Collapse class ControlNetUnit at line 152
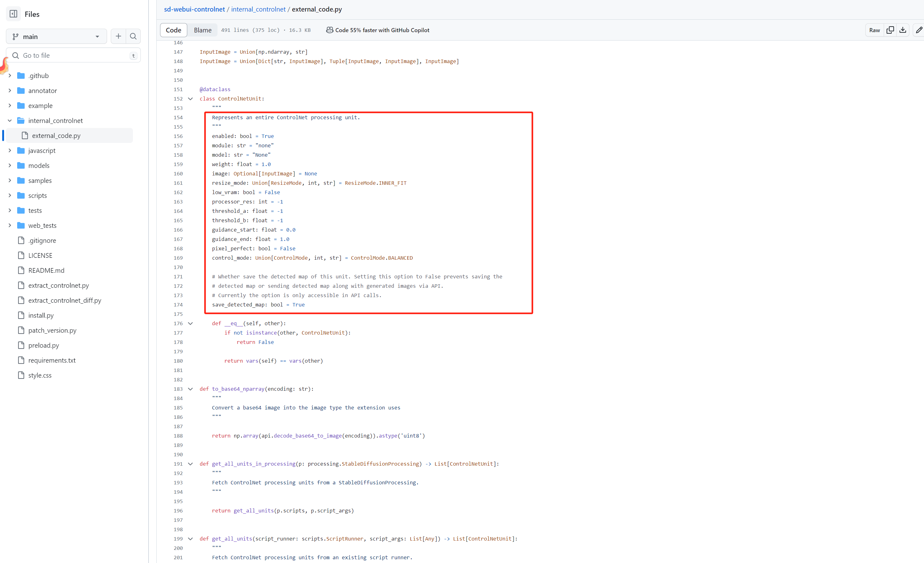This screenshot has height=563, width=924. (190, 99)
